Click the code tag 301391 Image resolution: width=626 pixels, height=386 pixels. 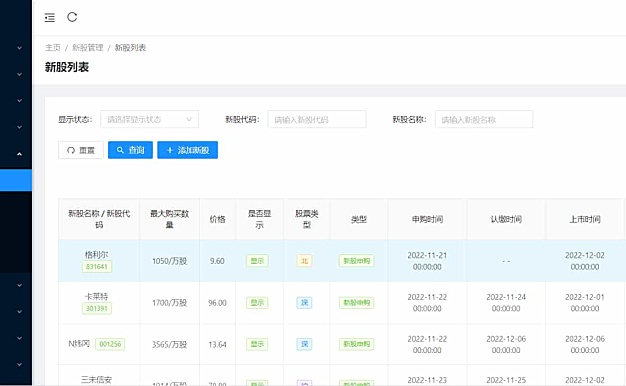[97, 309]
